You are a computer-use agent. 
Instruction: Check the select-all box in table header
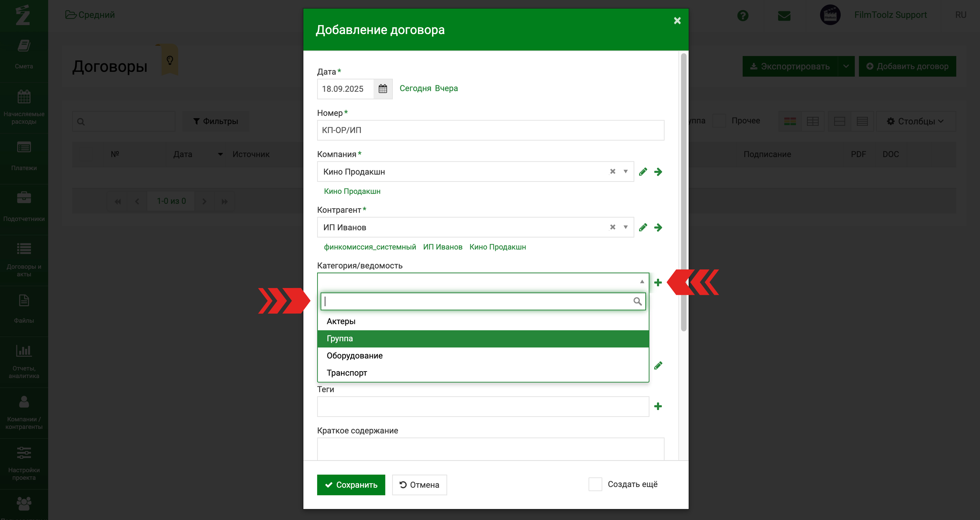(86, 154)
